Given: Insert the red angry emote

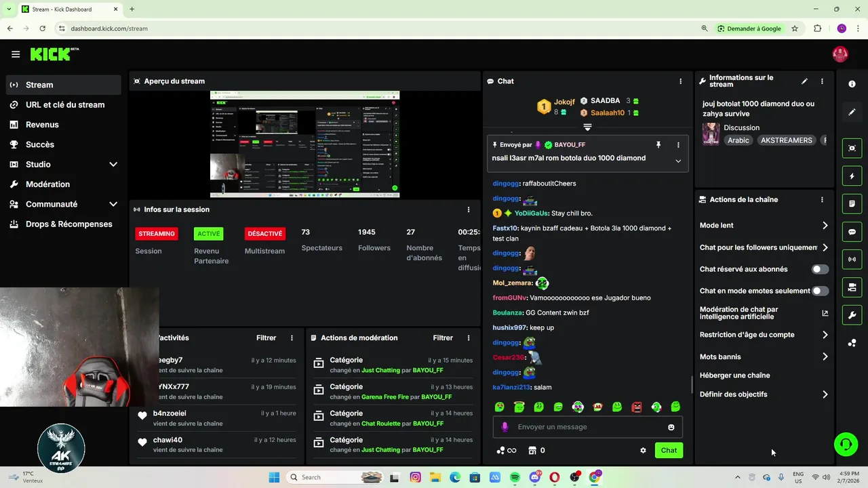Looking at the screenshot, I should click(637, 407).
